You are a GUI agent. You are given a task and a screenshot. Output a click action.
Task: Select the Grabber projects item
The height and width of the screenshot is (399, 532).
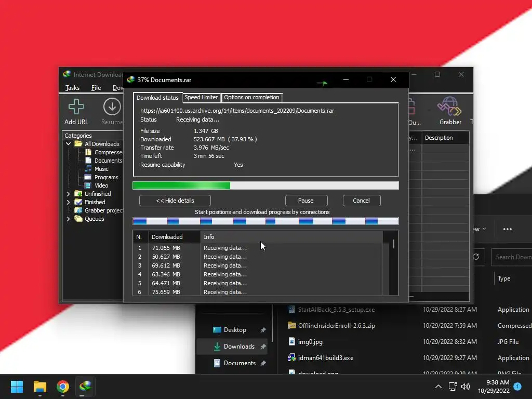(x=103, y=210)
